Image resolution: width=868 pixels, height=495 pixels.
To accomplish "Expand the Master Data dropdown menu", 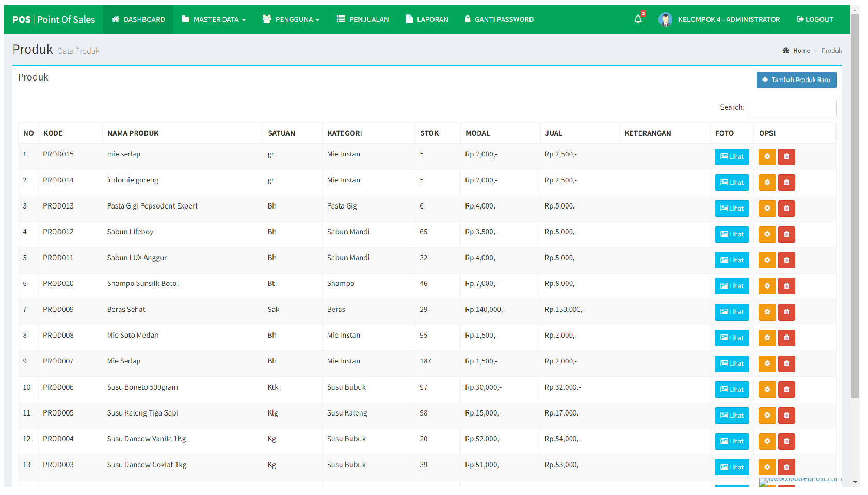I will pyautogui.click(x=214, y=20).
